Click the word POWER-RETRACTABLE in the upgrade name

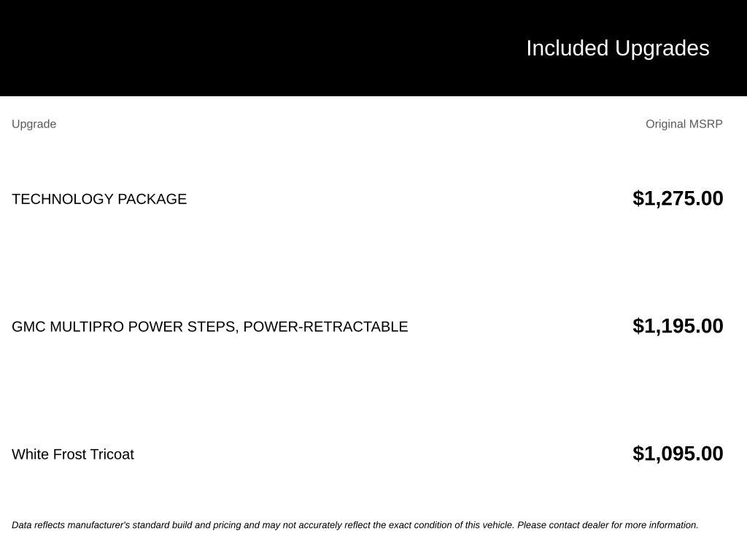point(325,327)
